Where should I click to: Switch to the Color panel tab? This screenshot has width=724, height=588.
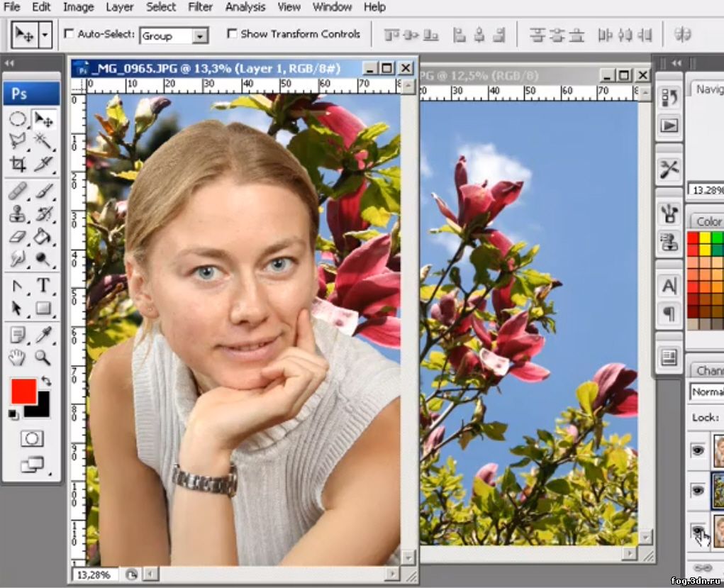[x=708, y=222]
